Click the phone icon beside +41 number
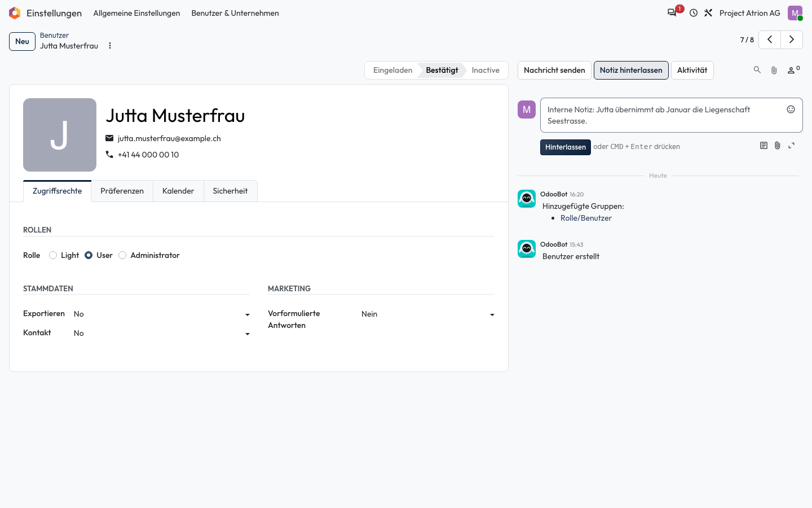812x508 pixels. pos(109,154)
